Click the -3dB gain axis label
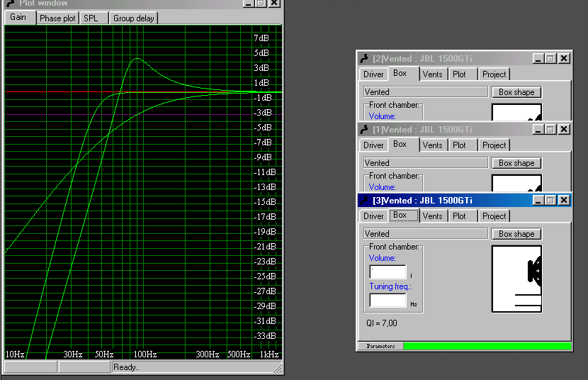Screen dimensions: 588x380 [x=263, y=113]
